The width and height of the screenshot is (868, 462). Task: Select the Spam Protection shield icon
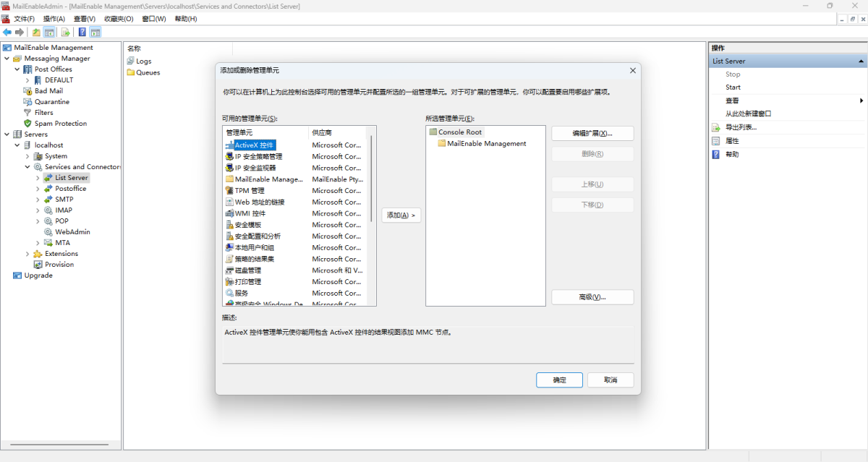[28, 124]
